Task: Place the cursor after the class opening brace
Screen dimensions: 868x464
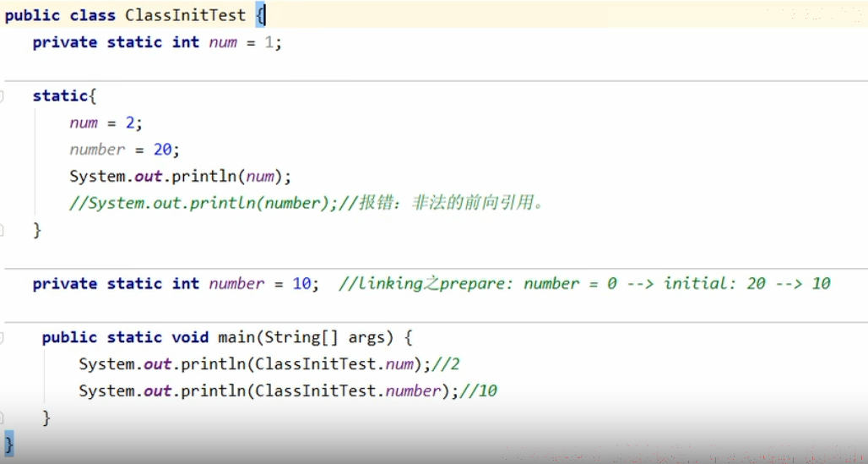Action: pos(266,15)
